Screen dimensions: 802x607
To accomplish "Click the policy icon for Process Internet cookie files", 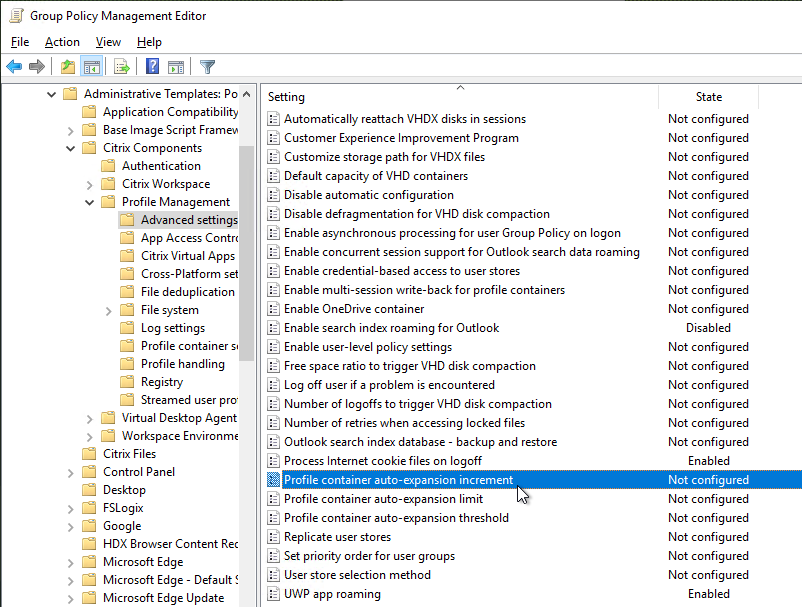I will 274,461.
